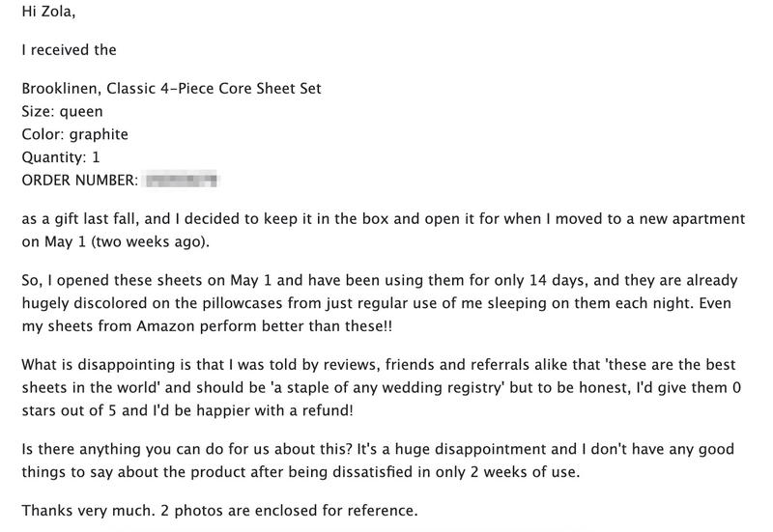Click the 'Color: graphite' line
Viewport: 773px width, 532px height.
74,134
